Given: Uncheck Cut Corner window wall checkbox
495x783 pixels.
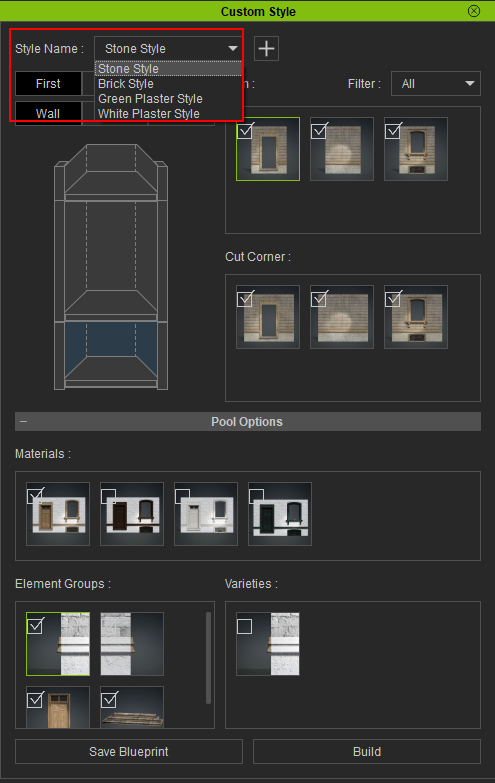Looking at the screenshot, I should coord(393,299).
